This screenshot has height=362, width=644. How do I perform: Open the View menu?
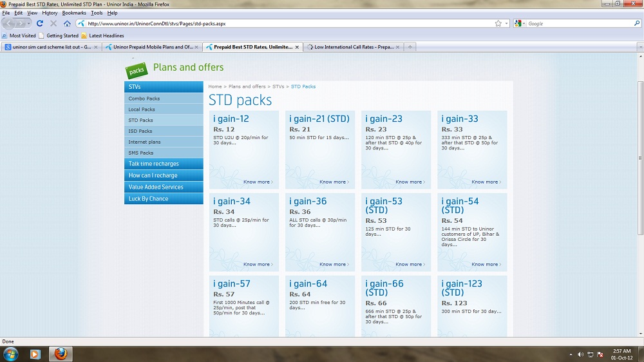32,13
